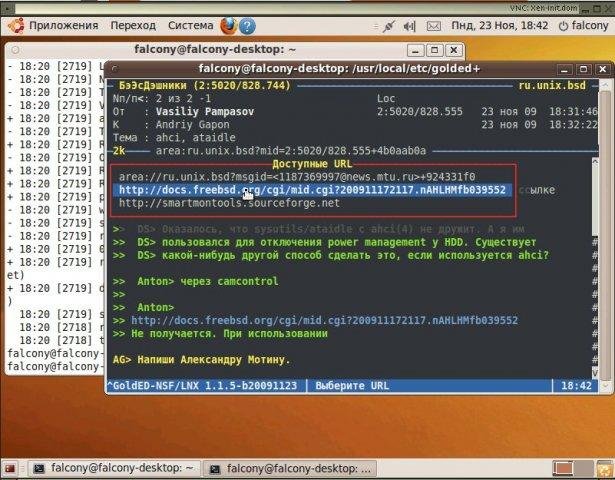Image resolution: width=615 pixels, height=480 pixels.
Task: Click the window menu icon of background terminal
Action: pyautogui.click(x=15, y=50)
